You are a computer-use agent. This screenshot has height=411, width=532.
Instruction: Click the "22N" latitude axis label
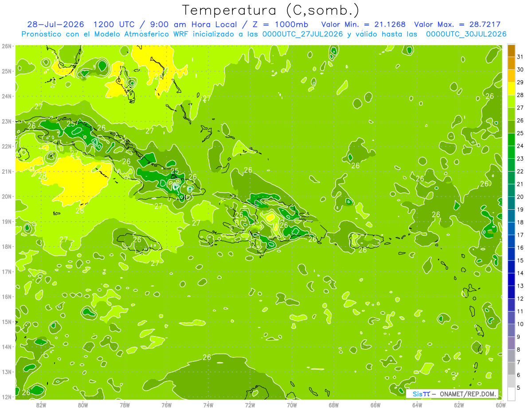coord(7,146)
